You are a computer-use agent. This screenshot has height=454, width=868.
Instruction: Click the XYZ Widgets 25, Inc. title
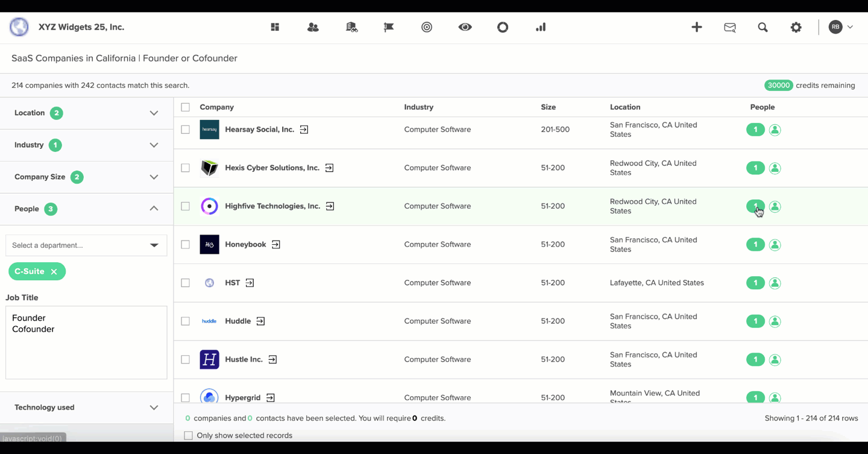click(81, 27)
